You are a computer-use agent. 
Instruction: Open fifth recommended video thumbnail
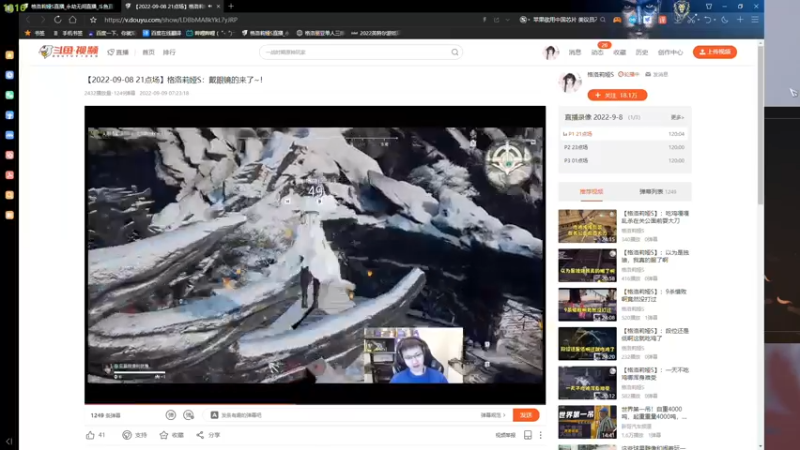coord(587,383)
